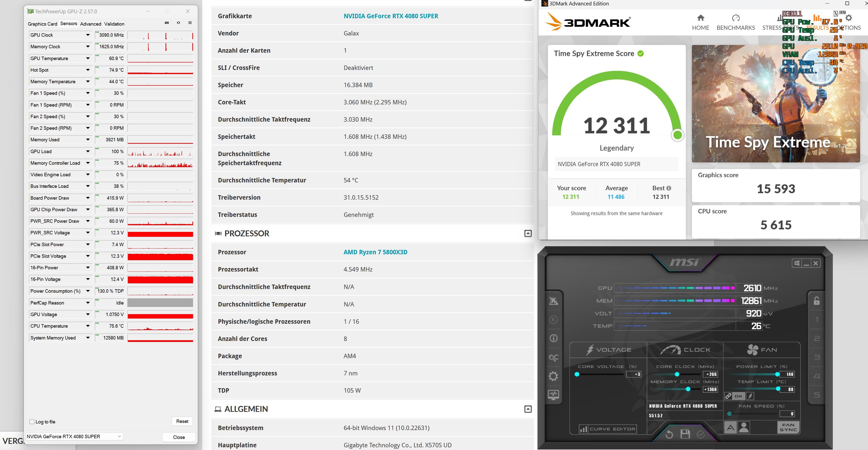Select Afterburner profile slot 1
Viewport: 868px width, 450px height.
tap(816, 320)
